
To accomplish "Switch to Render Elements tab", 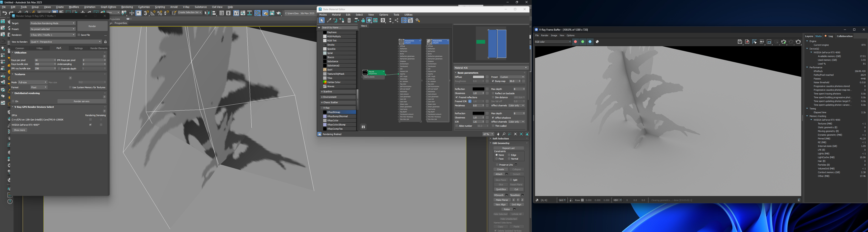I will (x=99, y=48).
